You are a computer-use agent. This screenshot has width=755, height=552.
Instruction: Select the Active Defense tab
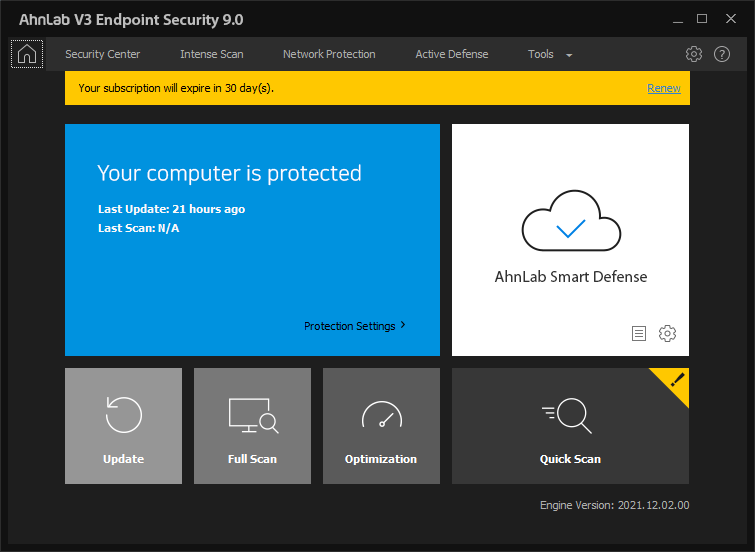point(451,54)
